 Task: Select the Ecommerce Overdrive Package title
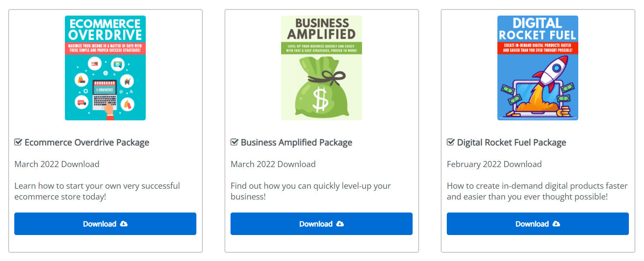pos(87,142)
